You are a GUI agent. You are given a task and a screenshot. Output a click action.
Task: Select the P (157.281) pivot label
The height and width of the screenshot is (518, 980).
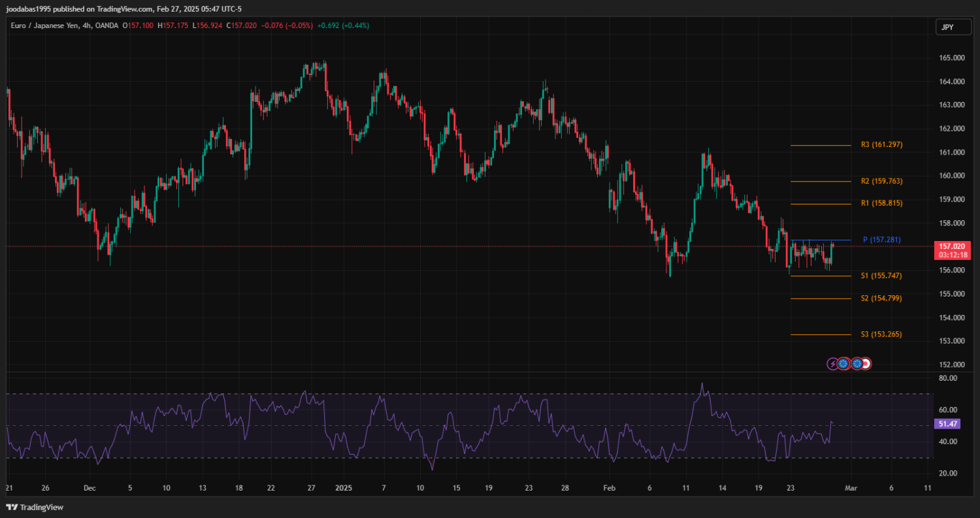click(881, 240)
